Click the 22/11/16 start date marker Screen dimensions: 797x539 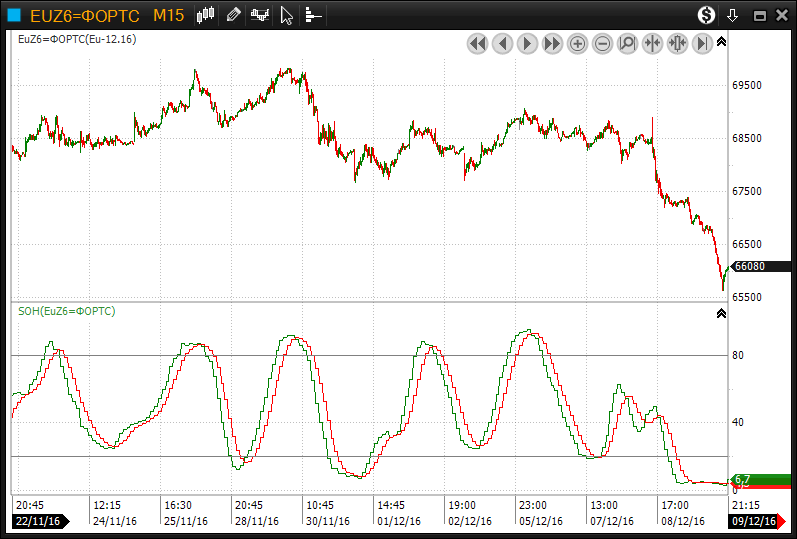tap(40, 521)
